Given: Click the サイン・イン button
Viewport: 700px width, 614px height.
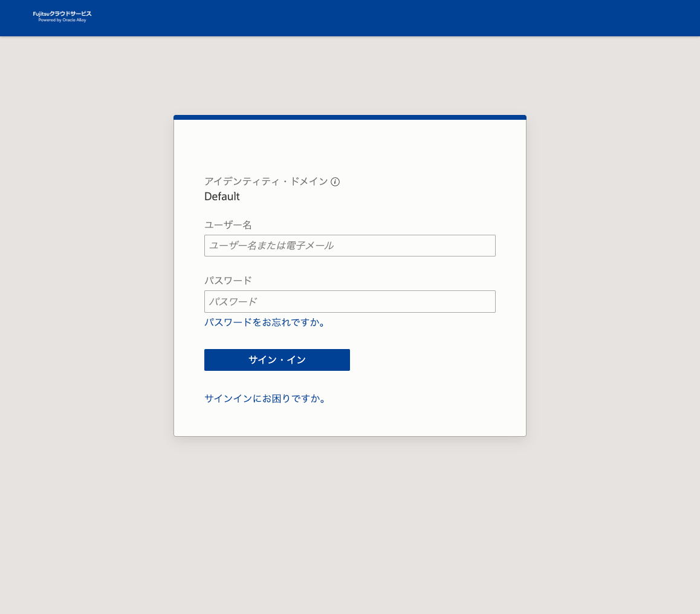Looking at the screenshot, I should tap(277, 360).
